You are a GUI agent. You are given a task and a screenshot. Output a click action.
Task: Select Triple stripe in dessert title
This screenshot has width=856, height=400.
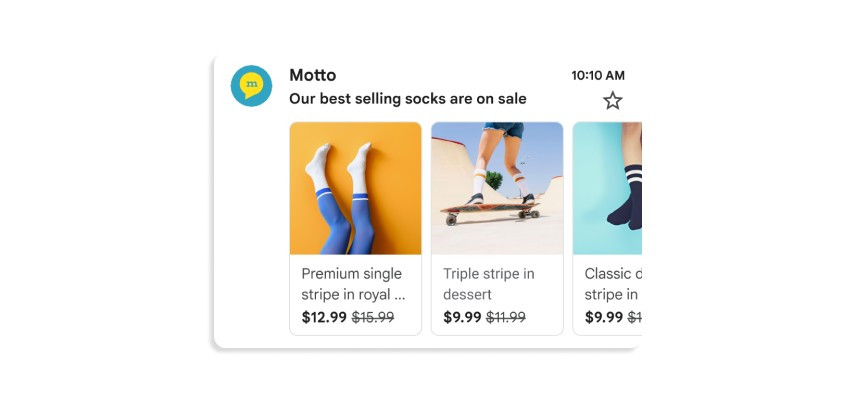pos(489,284)
